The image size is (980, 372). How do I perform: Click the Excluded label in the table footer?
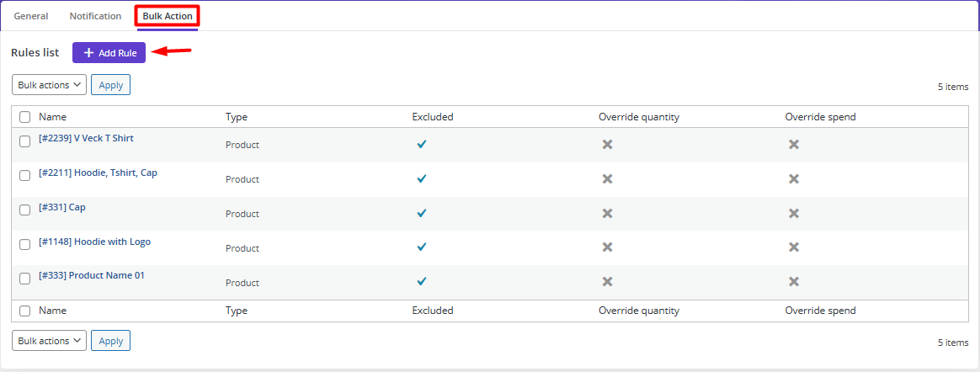point(433,311)
